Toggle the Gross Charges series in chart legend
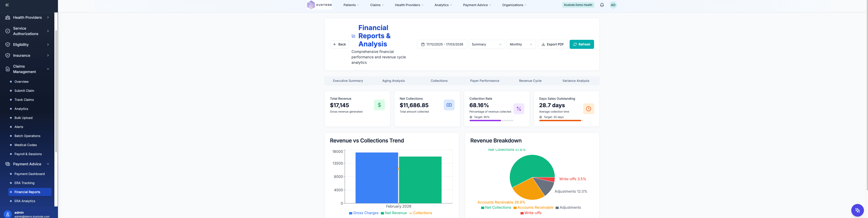The width and height of the screenshot is (868, 218). pyautogui.click(x=364, y=213)
